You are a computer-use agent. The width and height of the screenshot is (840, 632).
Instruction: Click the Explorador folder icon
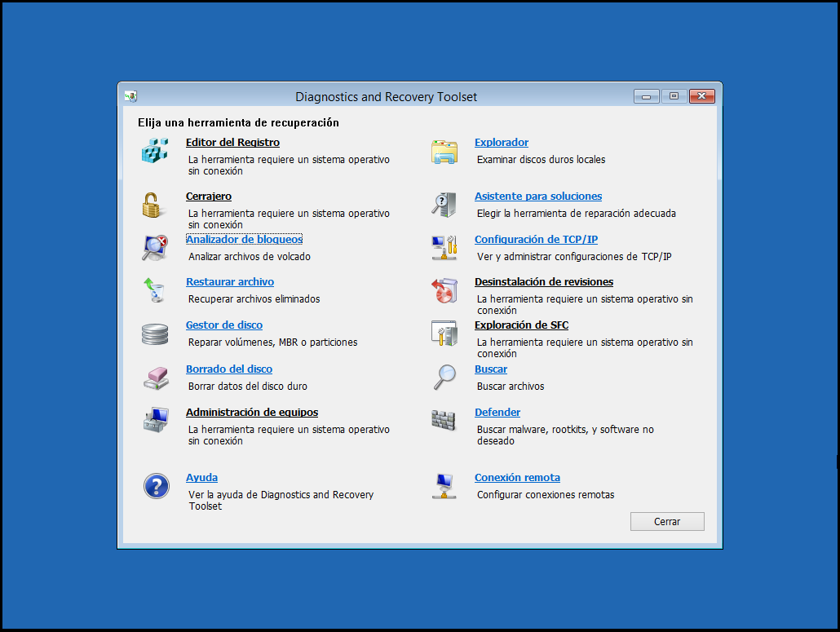point(444,152)
